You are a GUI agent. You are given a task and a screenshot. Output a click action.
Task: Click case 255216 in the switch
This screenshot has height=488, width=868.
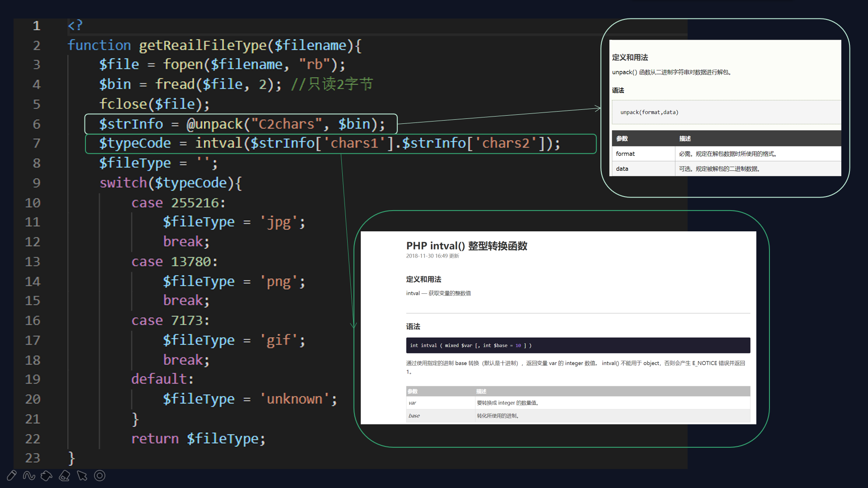point(178,202)
